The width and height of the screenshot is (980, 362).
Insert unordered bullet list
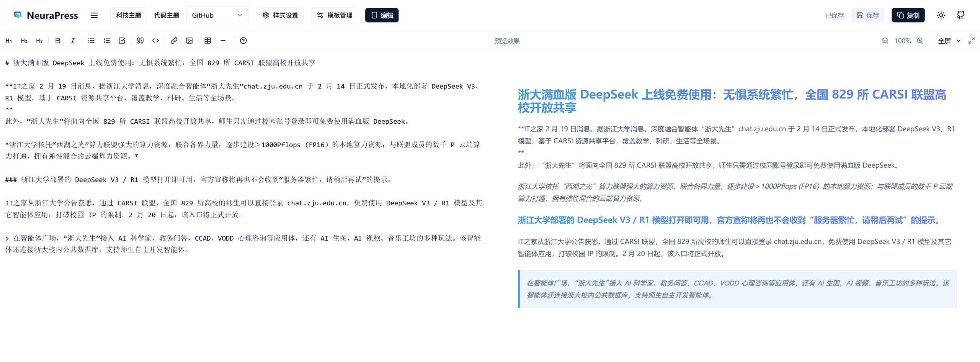(x=91, y=41)
